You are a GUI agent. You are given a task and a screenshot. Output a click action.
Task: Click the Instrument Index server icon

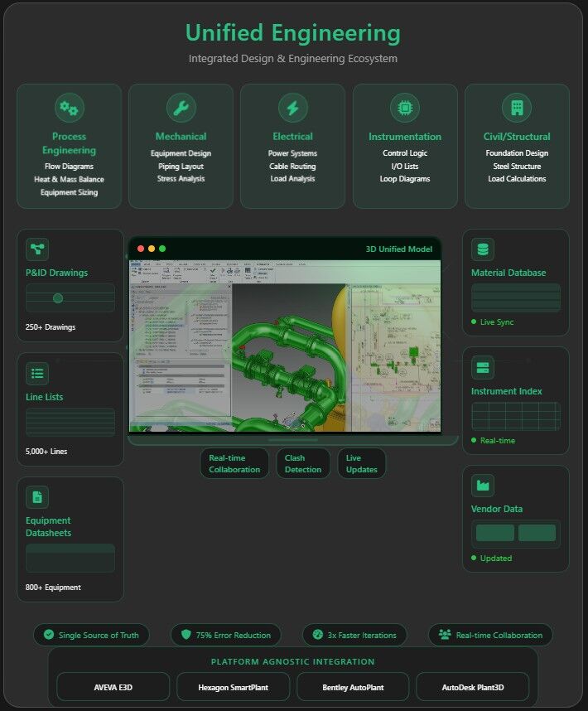tap(483, 367)
